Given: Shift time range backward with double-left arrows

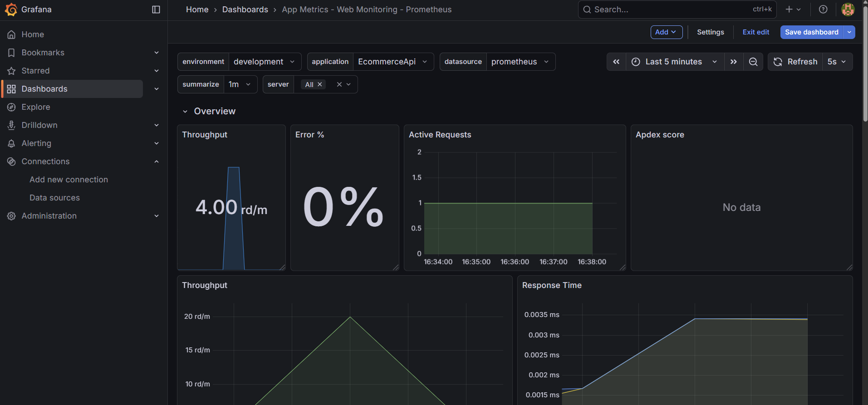Looking at the screenshot, I should tap(616, 62).
